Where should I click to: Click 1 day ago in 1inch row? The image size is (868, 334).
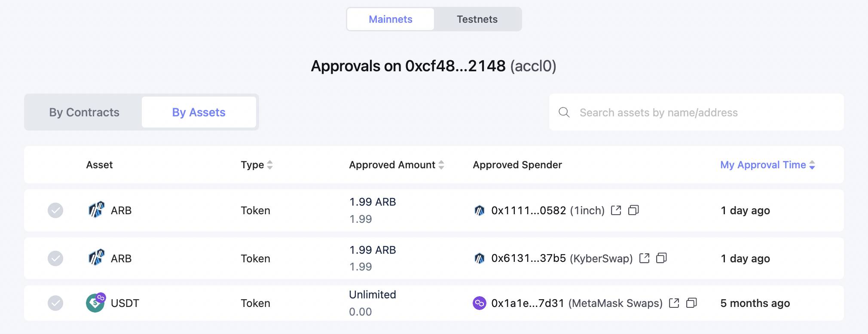pyautogui.click(x=745, y=210)
